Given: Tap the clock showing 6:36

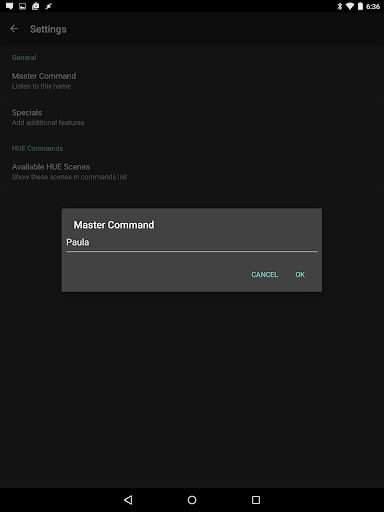Looking at the screenshot, I should coord(373,6).
